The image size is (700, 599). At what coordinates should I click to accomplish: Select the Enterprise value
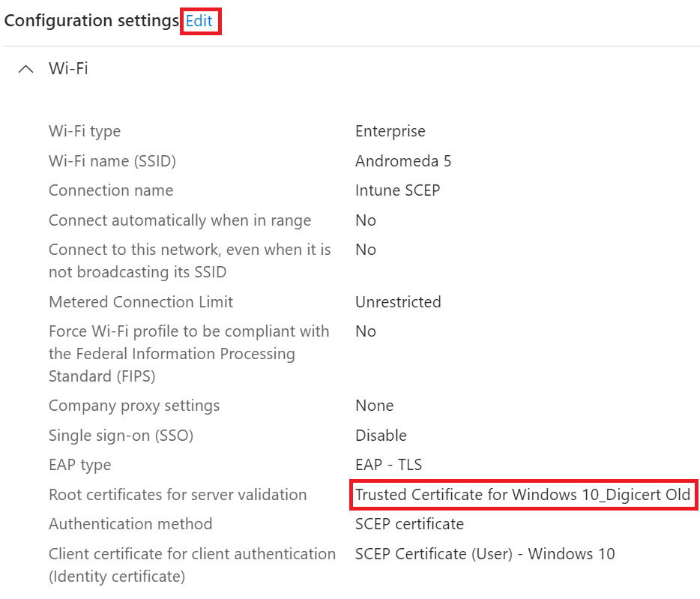(390, 131)
